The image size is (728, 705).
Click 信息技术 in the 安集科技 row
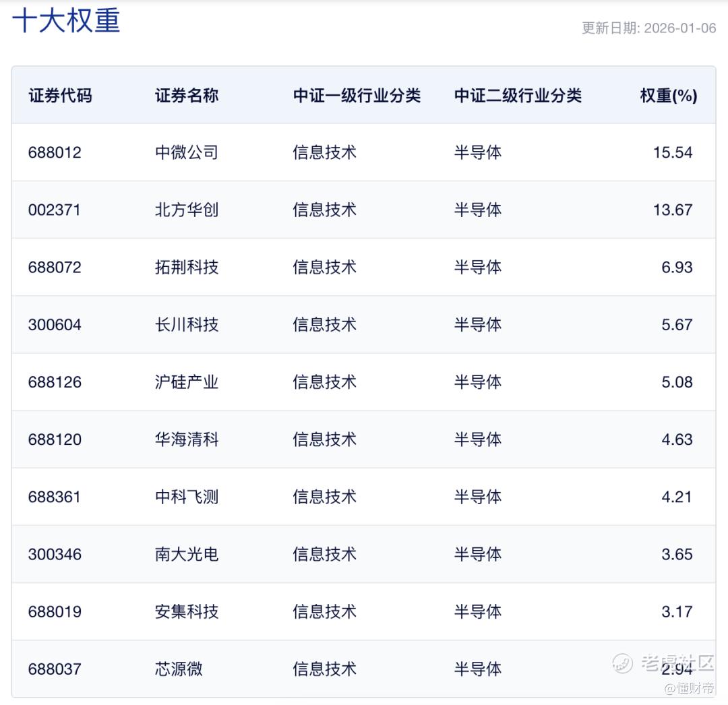click(324, 612)
